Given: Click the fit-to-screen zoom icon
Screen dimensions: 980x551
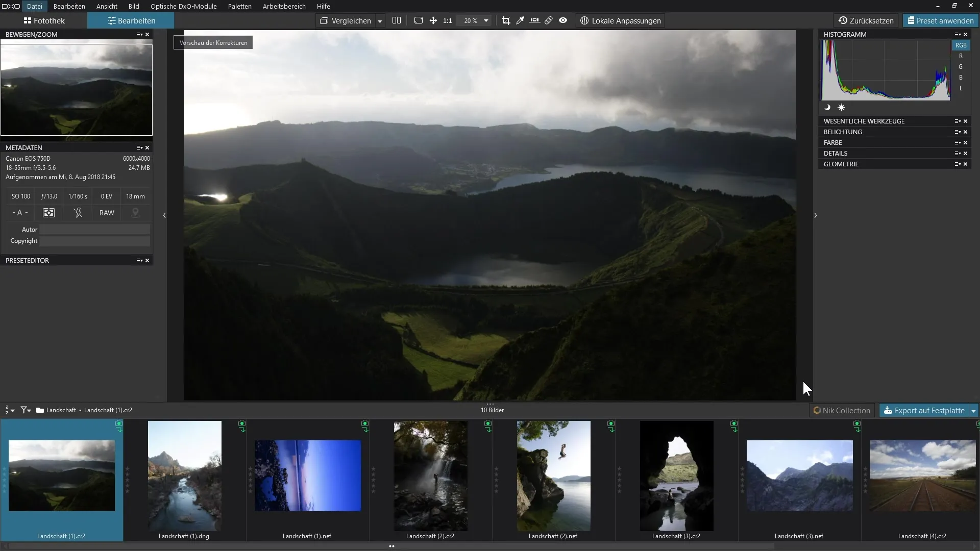Looking at the screenshot, I should click(419, 20).
